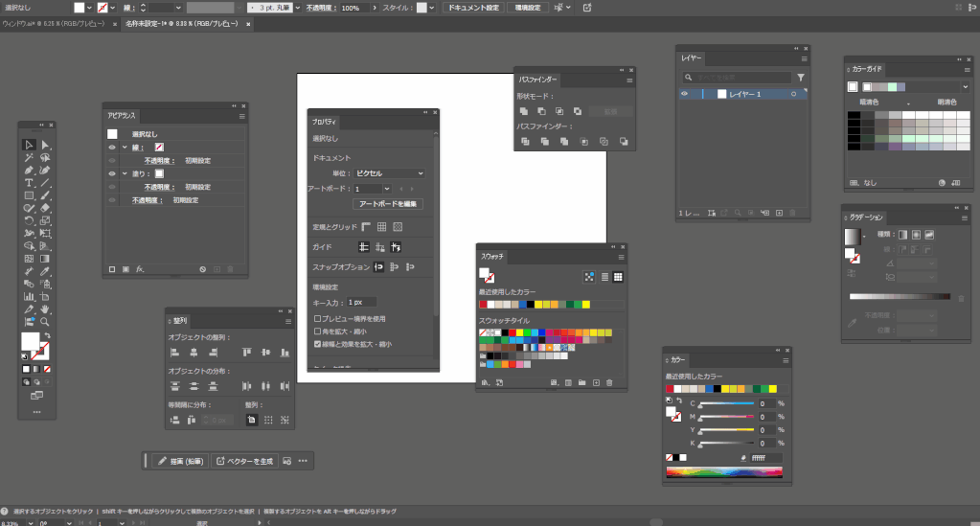Screen dimensions: 980x526
Task: Select the Type tool (T)
Action: click(x=29, y=183)
